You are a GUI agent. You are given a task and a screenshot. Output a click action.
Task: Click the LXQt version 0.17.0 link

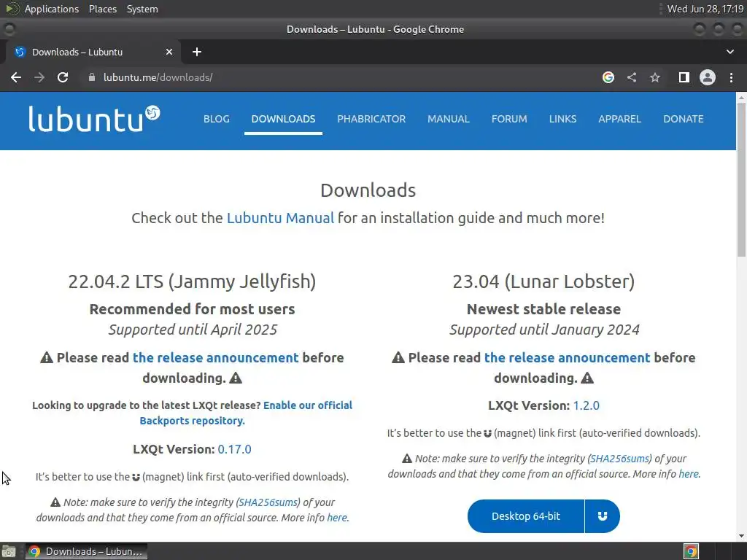(x=234, y=449)
